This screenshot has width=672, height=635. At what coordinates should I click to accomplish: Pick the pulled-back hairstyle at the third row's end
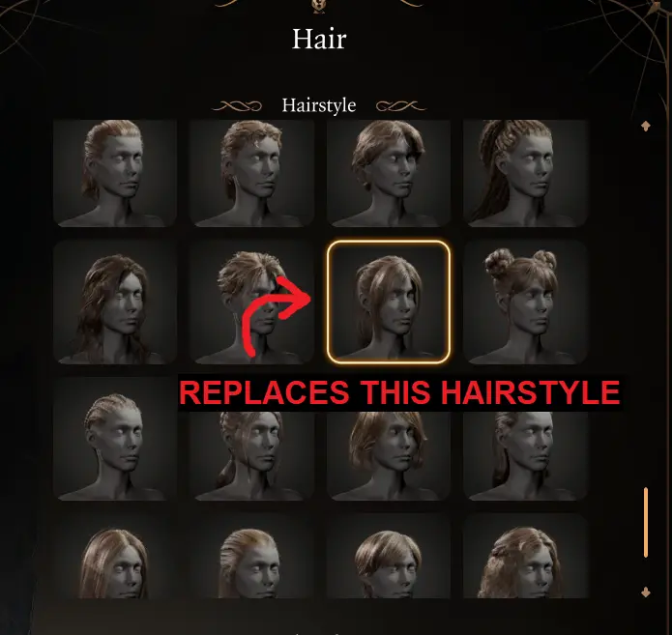pos(525,456)
